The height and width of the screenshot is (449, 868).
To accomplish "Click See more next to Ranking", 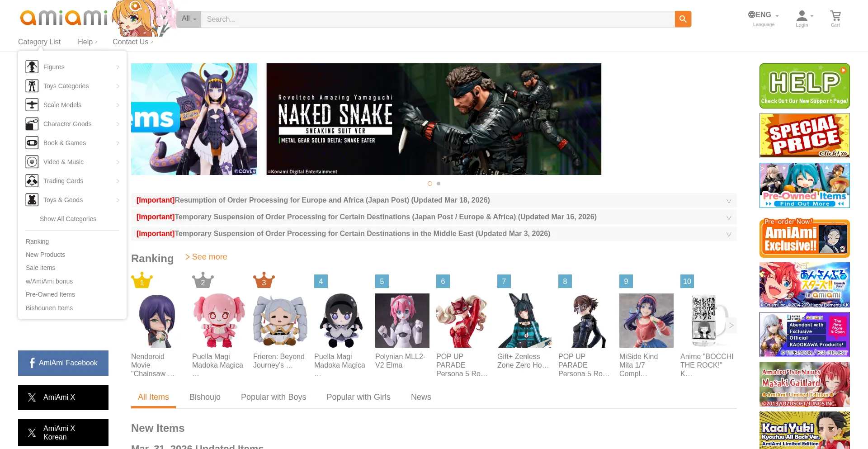I will 206,257.
